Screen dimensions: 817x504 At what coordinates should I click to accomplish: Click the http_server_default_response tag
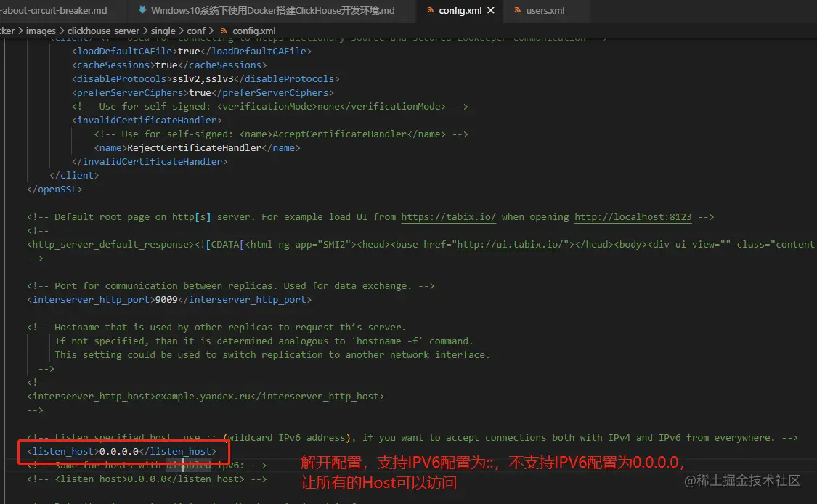point(110,245)
